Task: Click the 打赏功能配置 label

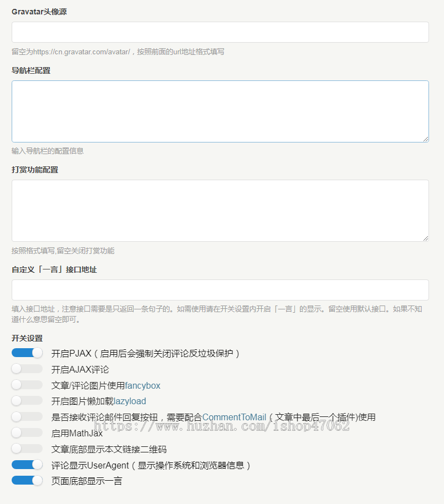Action: coord(35,170)
